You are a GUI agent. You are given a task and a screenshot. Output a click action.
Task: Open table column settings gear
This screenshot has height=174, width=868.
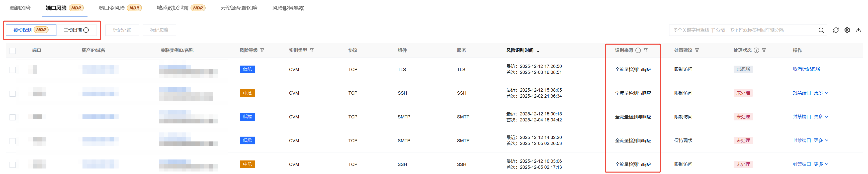(847, 30)
